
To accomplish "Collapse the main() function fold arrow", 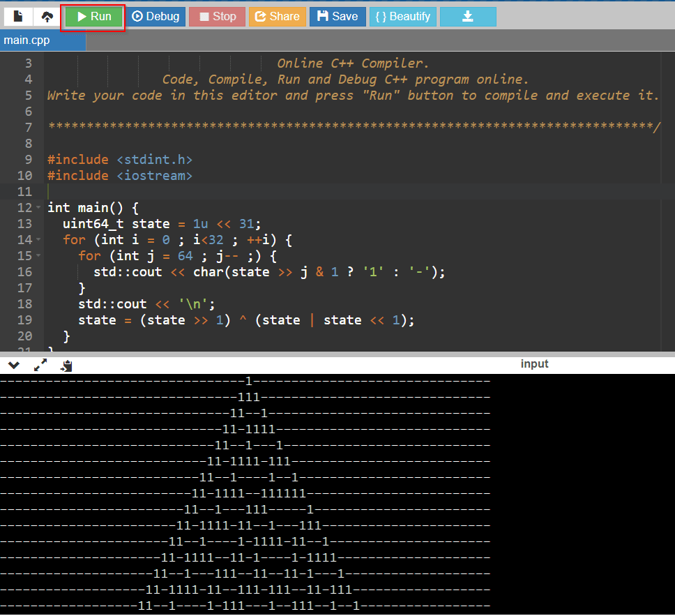I will tap(38, 208).
